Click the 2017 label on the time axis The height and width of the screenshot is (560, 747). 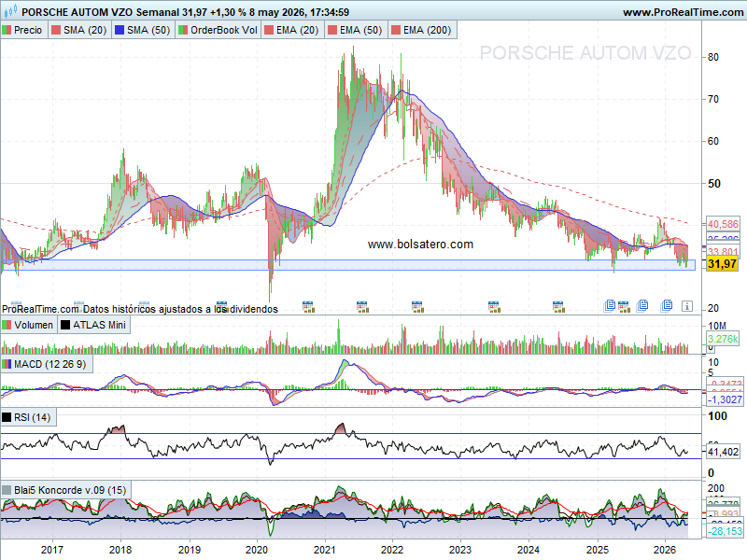tap(52, 550)
